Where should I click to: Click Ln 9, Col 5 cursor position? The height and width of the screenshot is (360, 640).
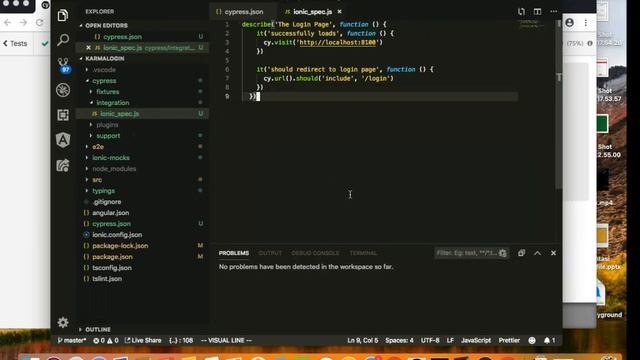pos(362,340)
